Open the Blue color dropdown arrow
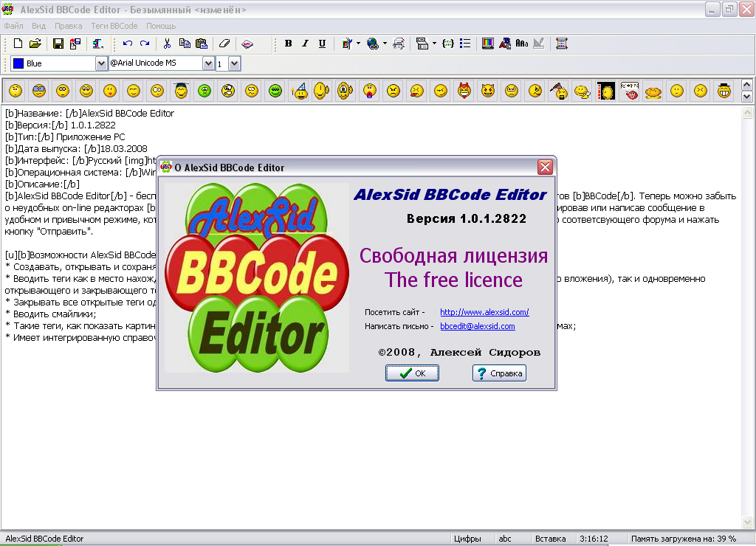 pyautogui.click(x=100, y=63)
